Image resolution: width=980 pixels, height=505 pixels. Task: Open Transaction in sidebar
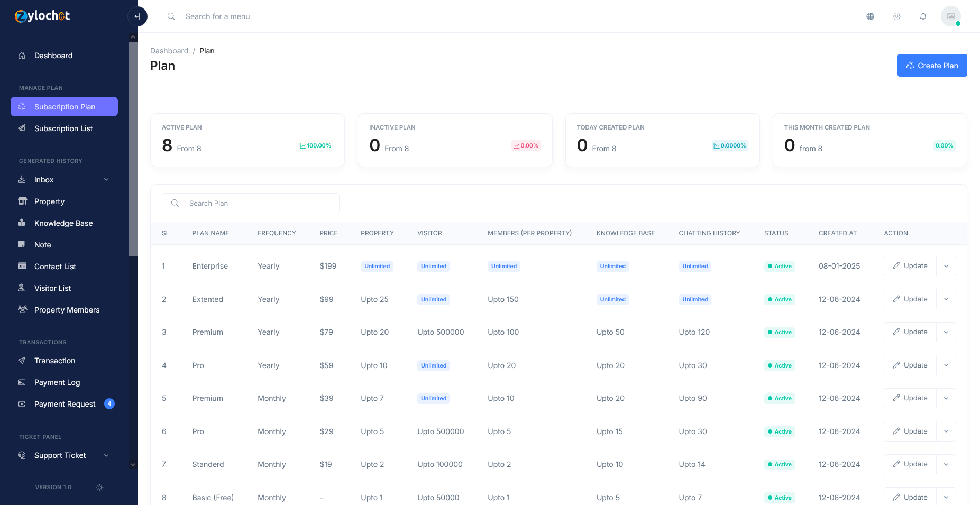(64, 361)
